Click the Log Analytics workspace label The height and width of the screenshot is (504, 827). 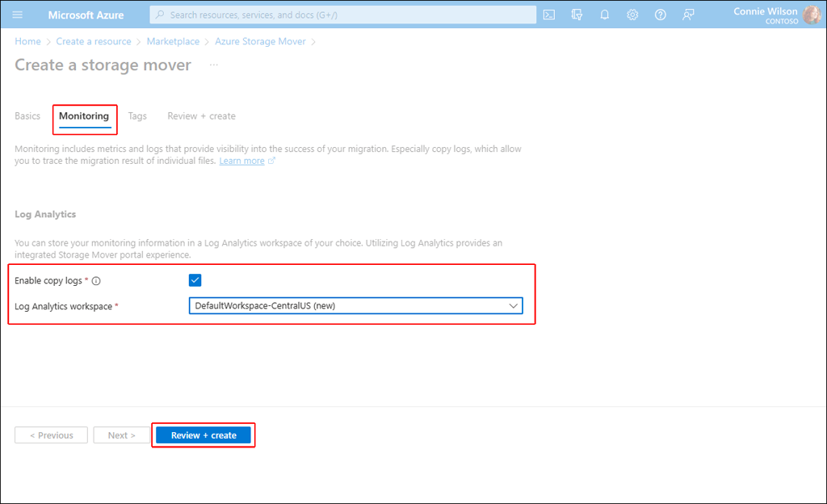[x=63, y=306]
